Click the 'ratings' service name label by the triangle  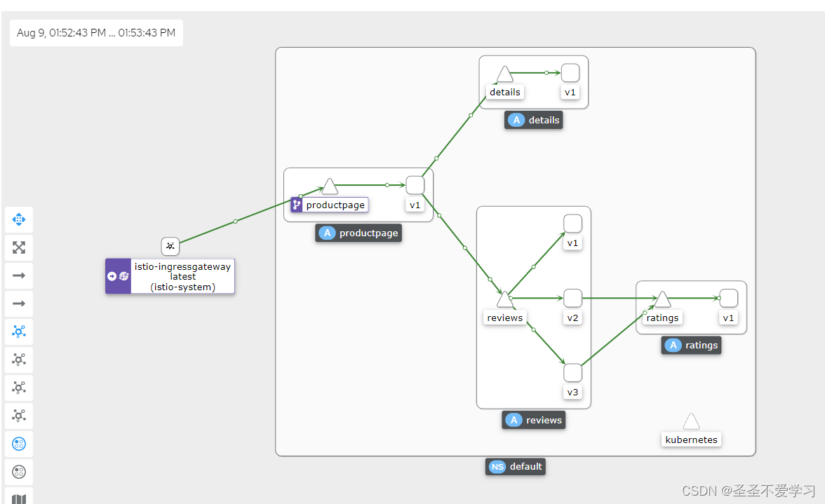[662, 318]
